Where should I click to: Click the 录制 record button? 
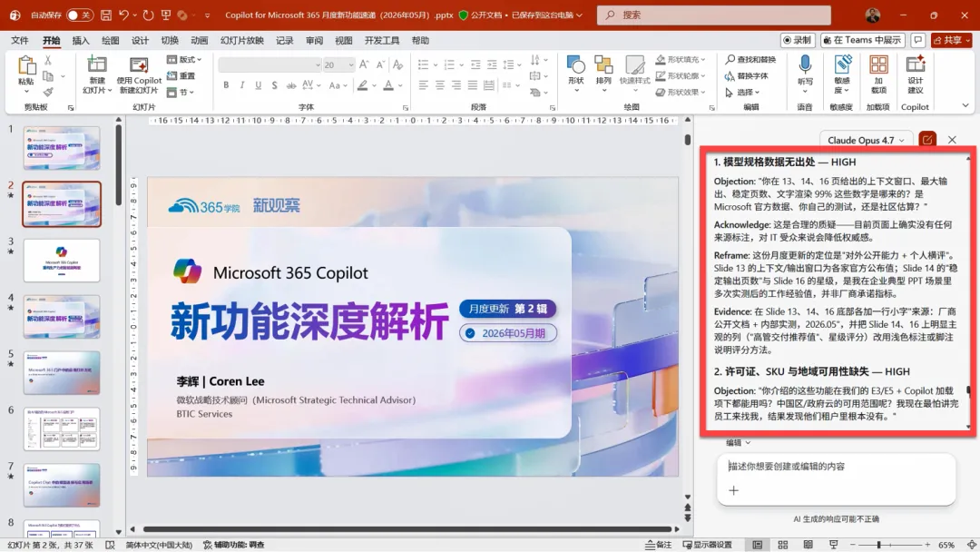click(797, 40)
